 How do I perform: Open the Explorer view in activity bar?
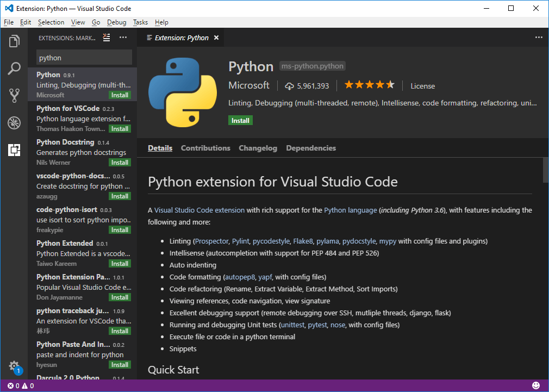(14, 41)
